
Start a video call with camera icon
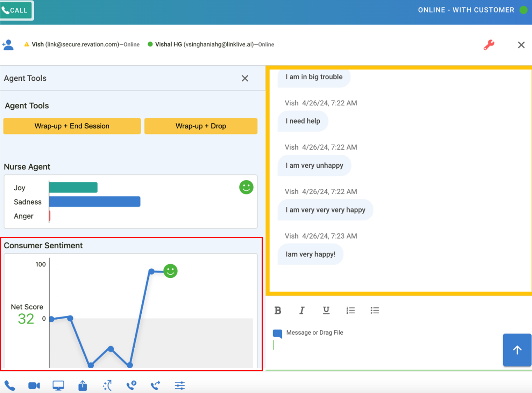pos(34,386)
